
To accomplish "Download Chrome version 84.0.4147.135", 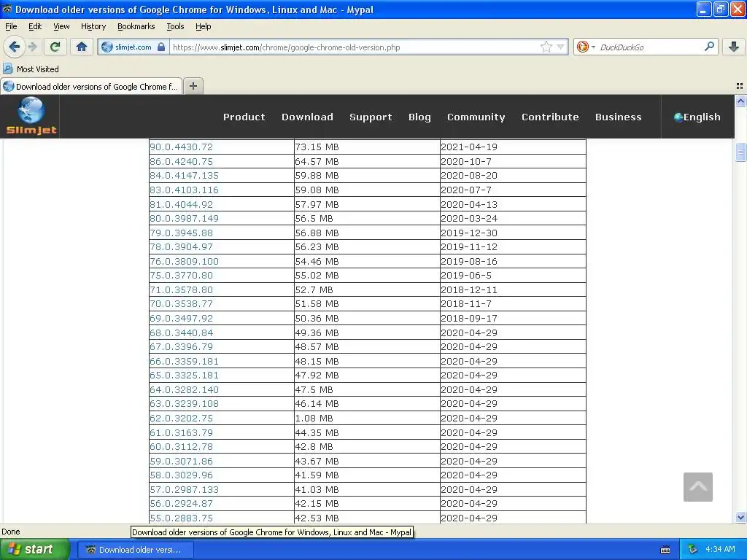I will point(184,175).
